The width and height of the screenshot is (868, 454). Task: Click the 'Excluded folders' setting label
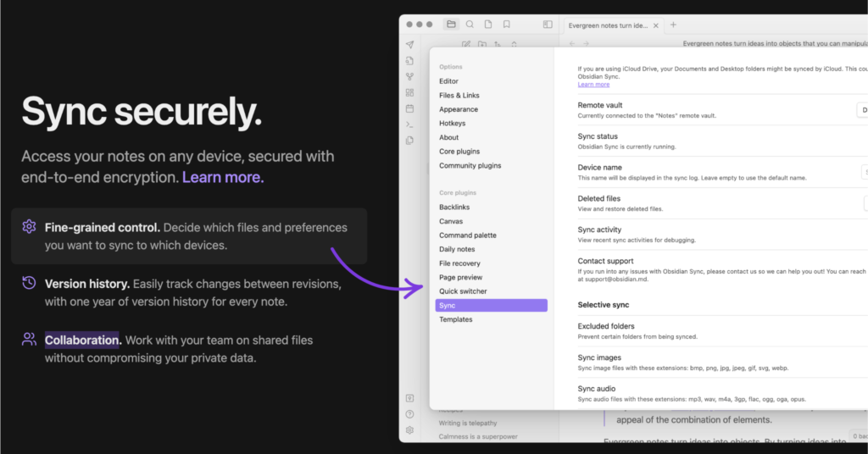pyautogui.click(x=605, y=326)
